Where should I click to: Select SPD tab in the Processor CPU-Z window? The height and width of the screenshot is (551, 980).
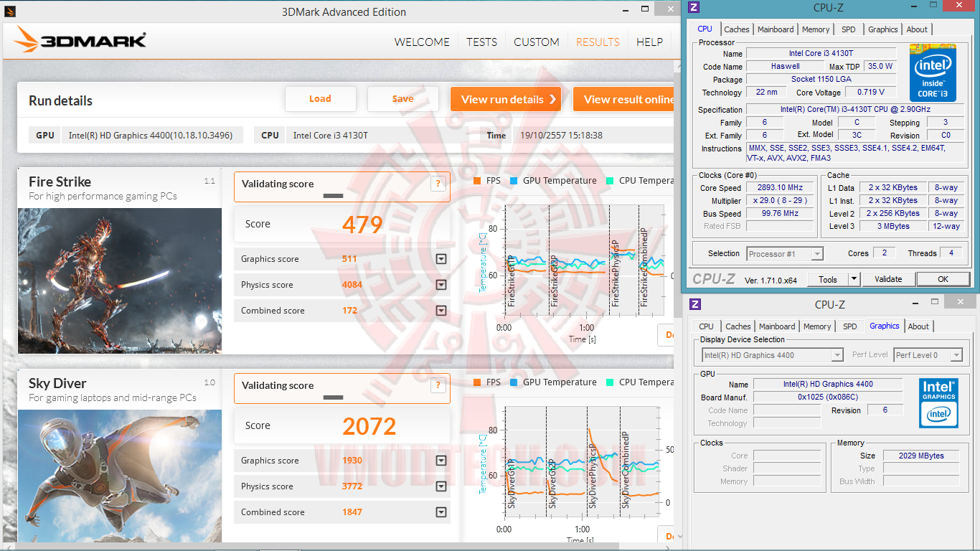point(849,29)
